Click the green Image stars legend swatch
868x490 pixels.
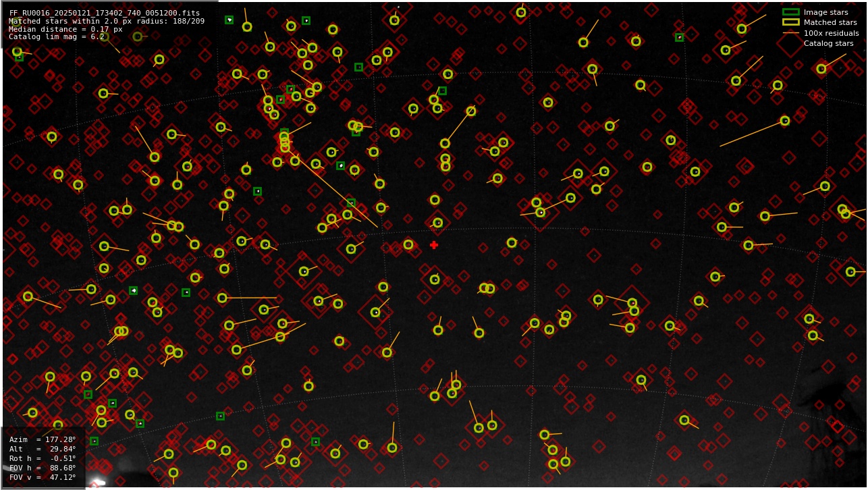(791, 12)
